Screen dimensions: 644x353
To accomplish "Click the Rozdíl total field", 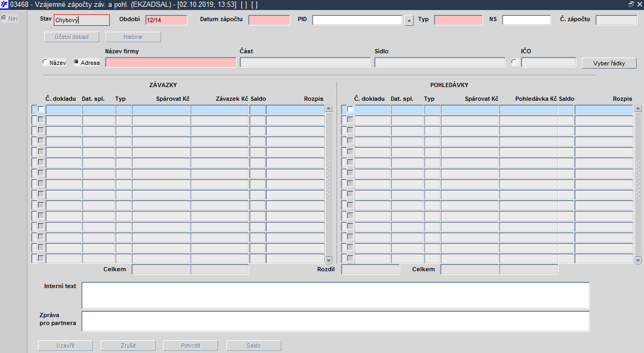I will coord(371,270).
